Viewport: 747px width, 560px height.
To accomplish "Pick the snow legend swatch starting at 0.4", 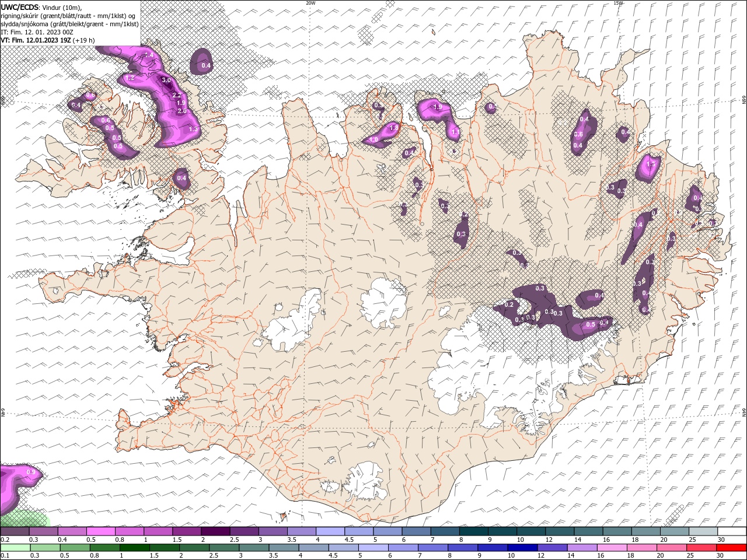I will [72, 531].
